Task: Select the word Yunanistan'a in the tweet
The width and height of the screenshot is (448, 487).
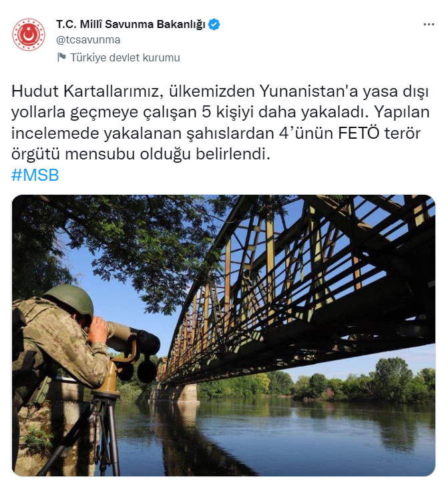Action: [x=308, y=91]
